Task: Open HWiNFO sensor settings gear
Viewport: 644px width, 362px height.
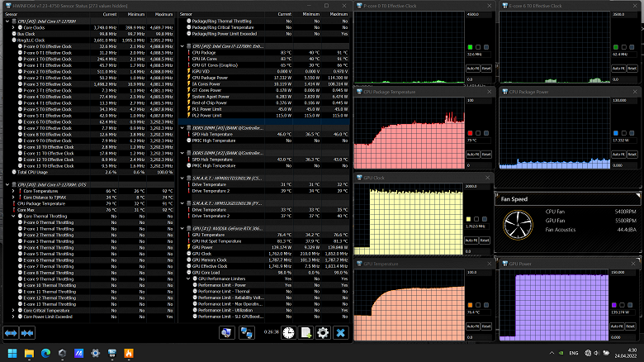Action: coord(323,333)
